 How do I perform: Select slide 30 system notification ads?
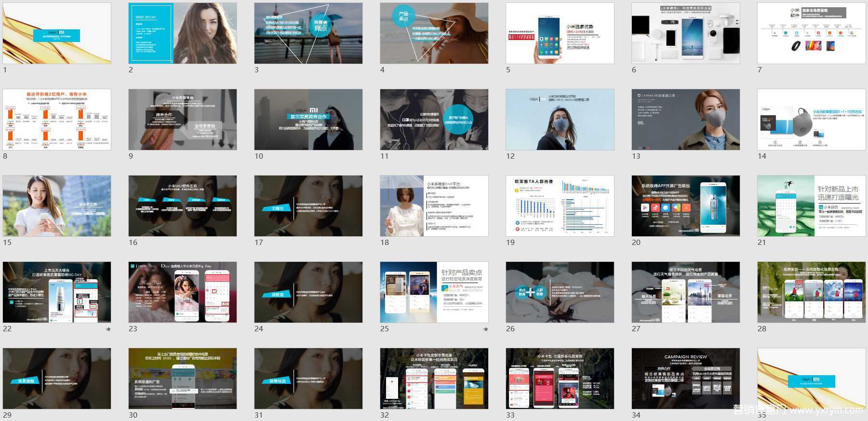tap(183, 379)
